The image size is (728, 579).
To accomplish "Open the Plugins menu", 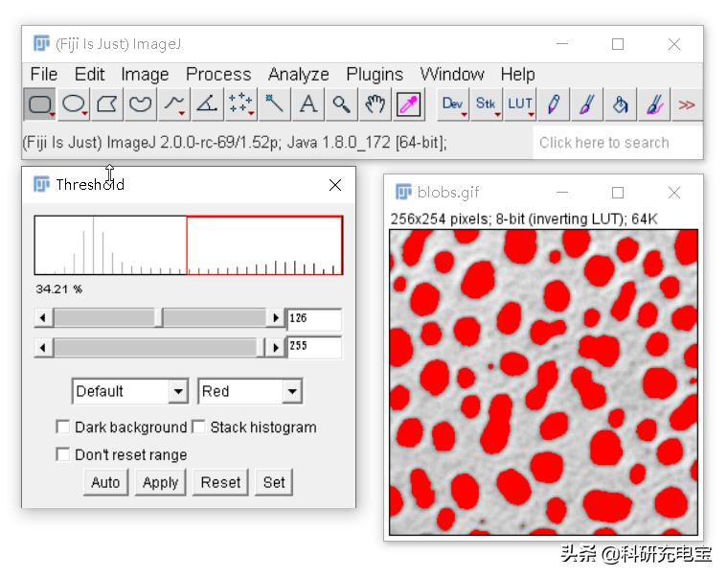I will point(375,74).
